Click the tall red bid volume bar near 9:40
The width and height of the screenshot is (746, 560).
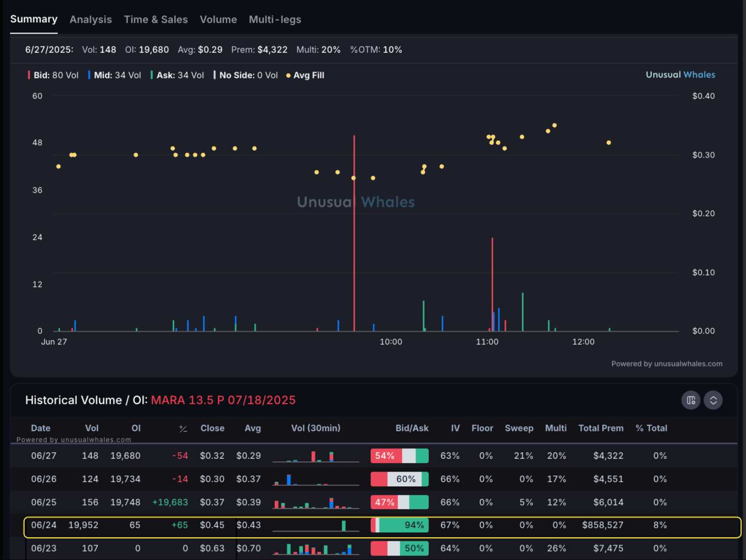354,233
